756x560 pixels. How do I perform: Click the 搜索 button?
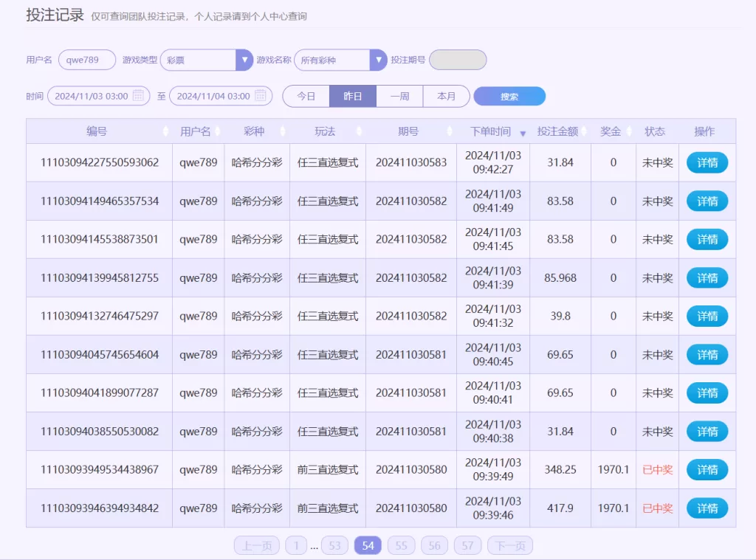(x=509, y=97)
